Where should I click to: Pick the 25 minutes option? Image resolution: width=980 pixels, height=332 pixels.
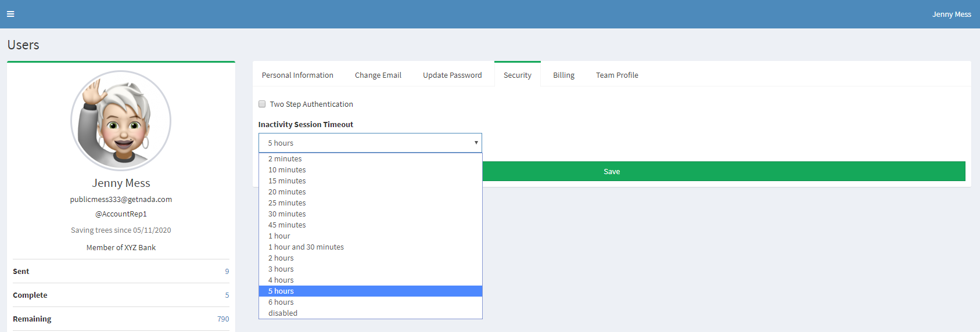click(371, 203)
